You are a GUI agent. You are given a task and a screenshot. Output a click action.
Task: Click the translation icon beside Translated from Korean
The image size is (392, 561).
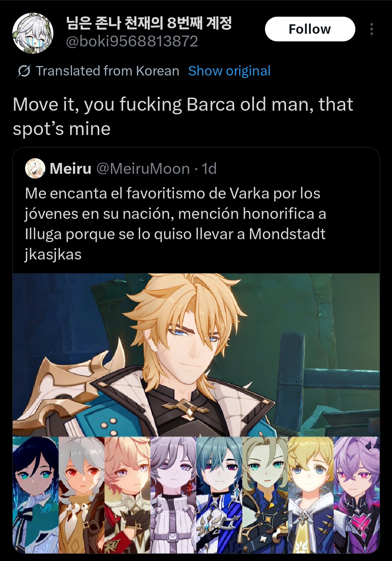click(x=24, y=71)
